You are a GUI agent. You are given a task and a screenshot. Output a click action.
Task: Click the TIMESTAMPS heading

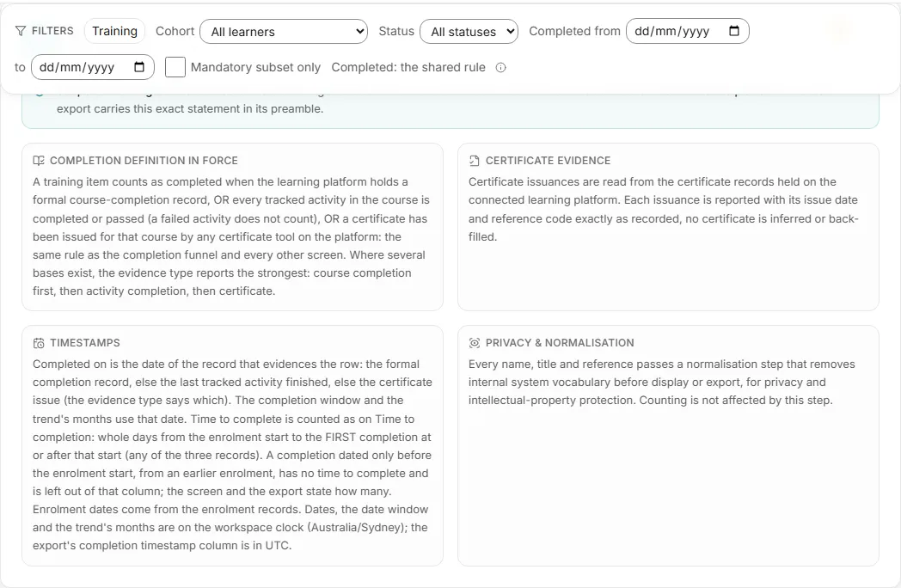point(85,343)
